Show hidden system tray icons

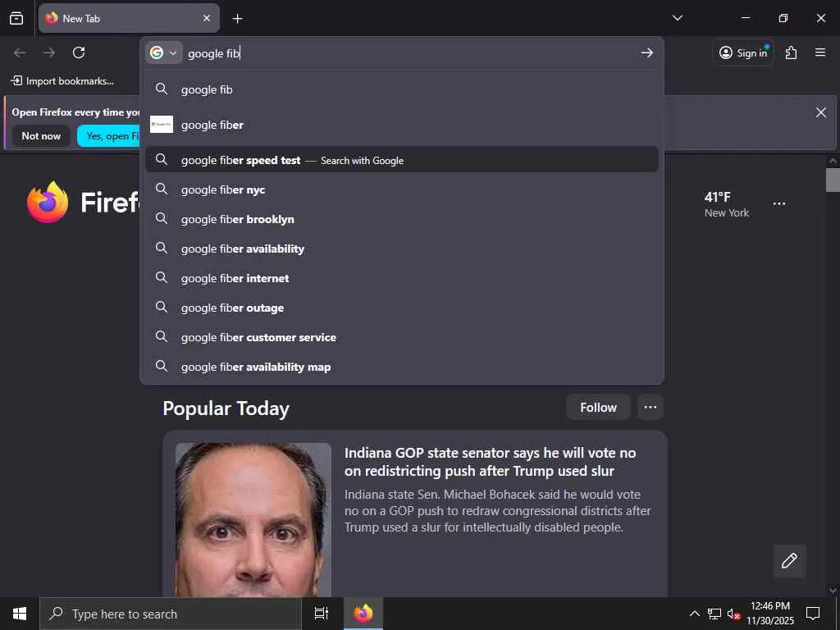click(694, 614)
